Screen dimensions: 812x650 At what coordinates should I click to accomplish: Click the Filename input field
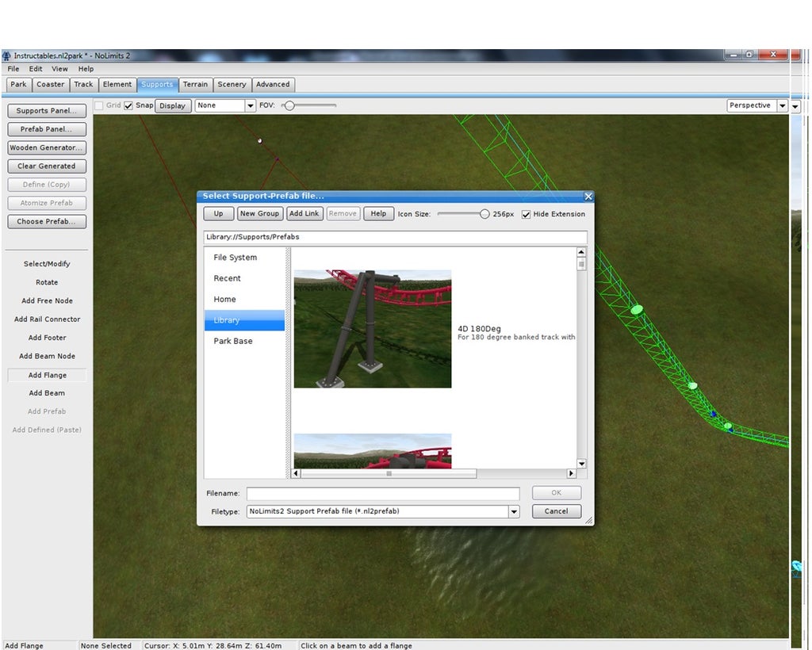click(382, 494)
